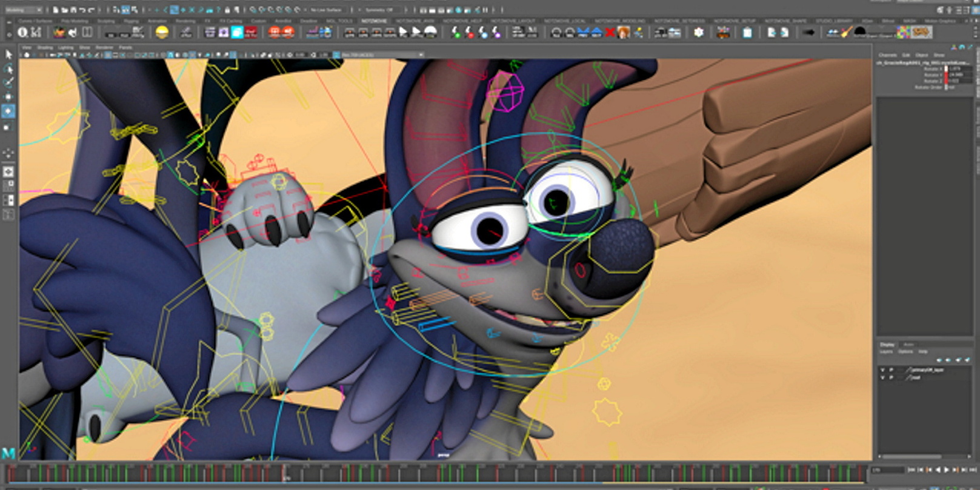Toggle visibility V of primary08_layer
Screen dimensions: 980x490
point(882,369)
